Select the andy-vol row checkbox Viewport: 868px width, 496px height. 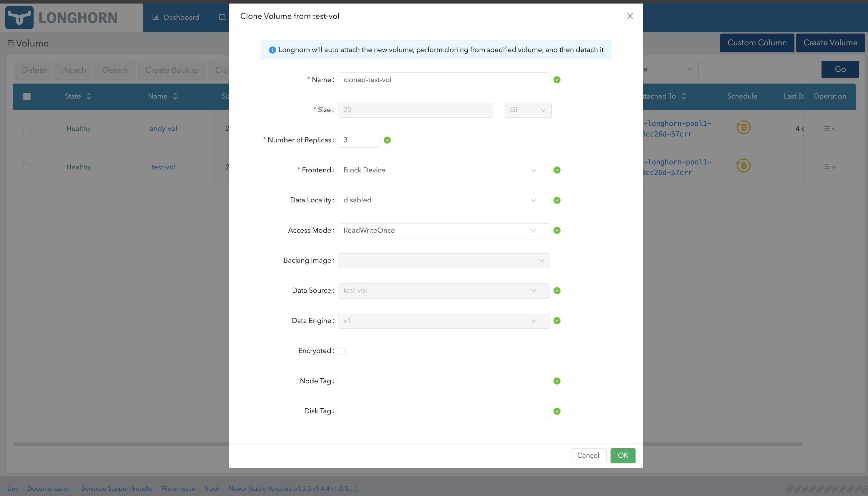pos(27,129)
